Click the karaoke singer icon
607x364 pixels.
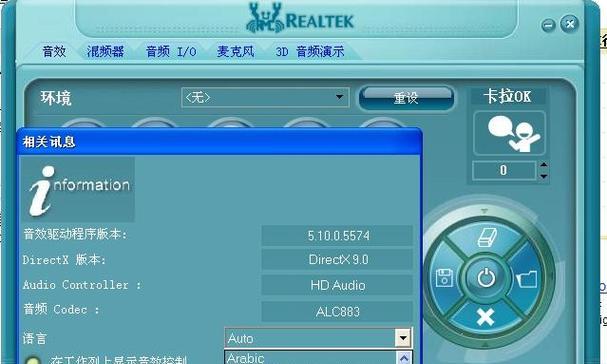tap(509, 133)
